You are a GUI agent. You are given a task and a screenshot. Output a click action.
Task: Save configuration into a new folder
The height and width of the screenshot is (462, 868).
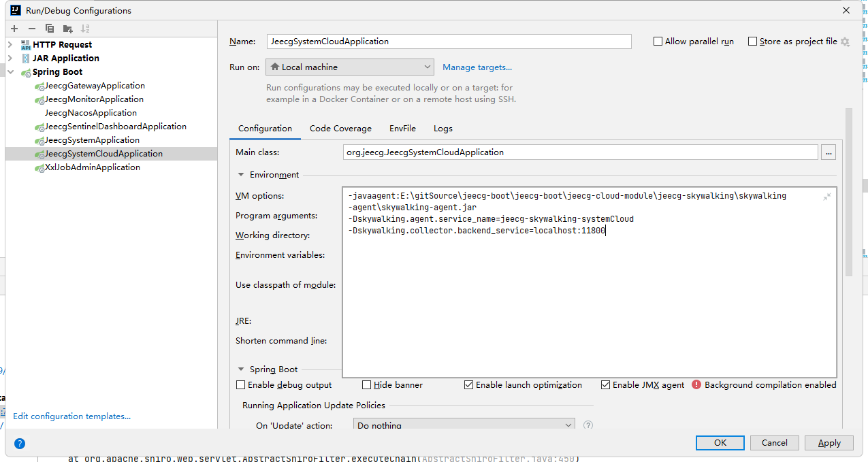[x=67, y=29]
